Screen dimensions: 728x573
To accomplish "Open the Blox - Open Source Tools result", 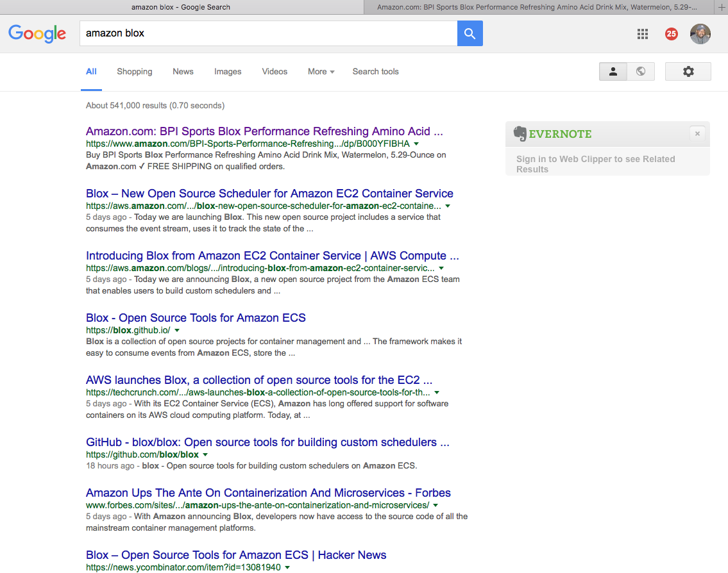I will coord(196,318).
